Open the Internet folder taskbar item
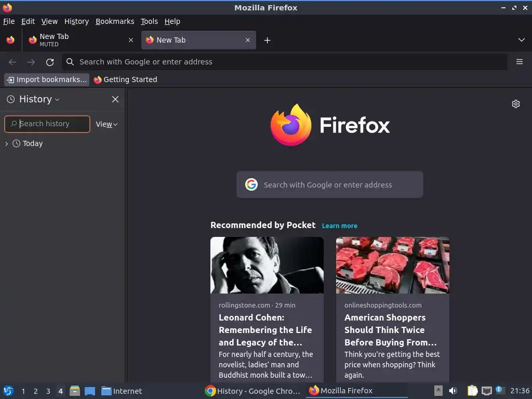This screenshot has height=399, width=532. point(122,391)
